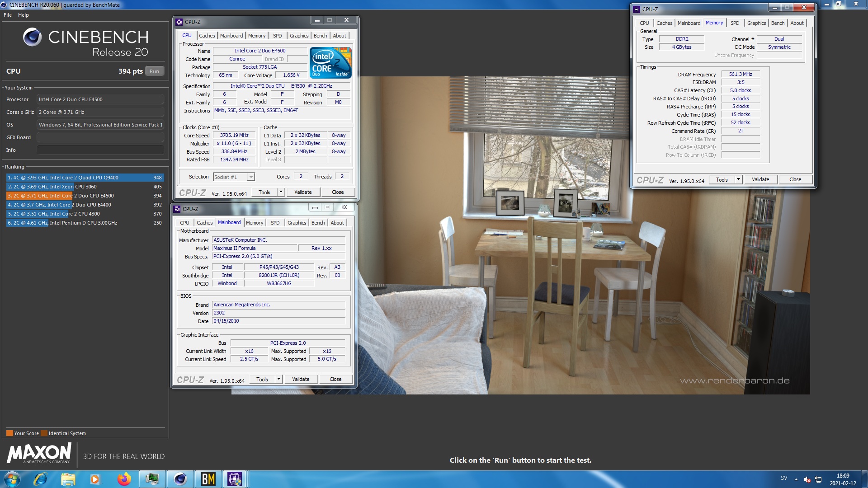Viewport: 868px width, 488px height.
Task: Switch to Caches tab in CPU window
Action: point(207,36)
